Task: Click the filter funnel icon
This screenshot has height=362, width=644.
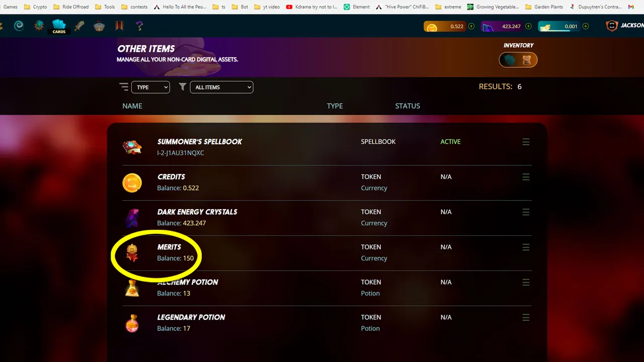Action: (183, 87)
